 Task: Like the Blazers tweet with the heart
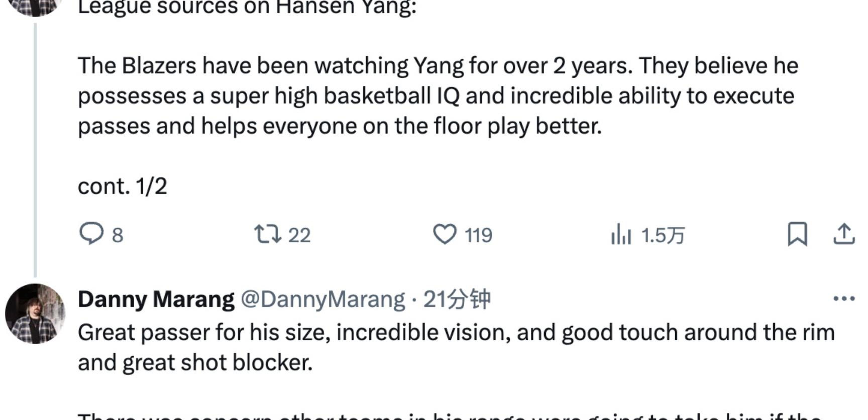coord(445,234)
